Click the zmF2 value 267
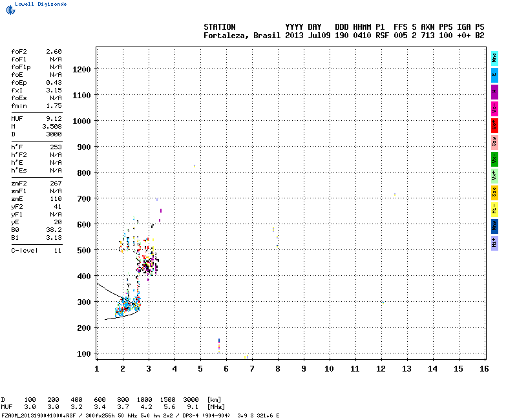517x420 pixels. tap(56, 184)
